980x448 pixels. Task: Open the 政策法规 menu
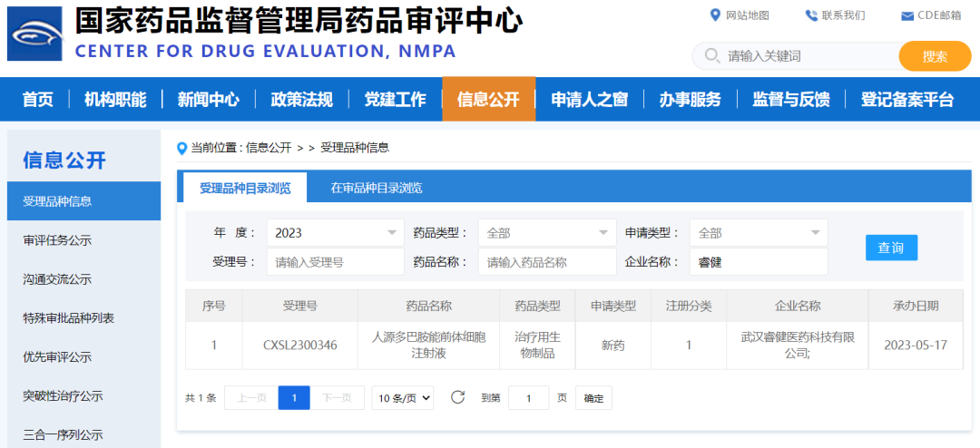(x=301, y=100)
